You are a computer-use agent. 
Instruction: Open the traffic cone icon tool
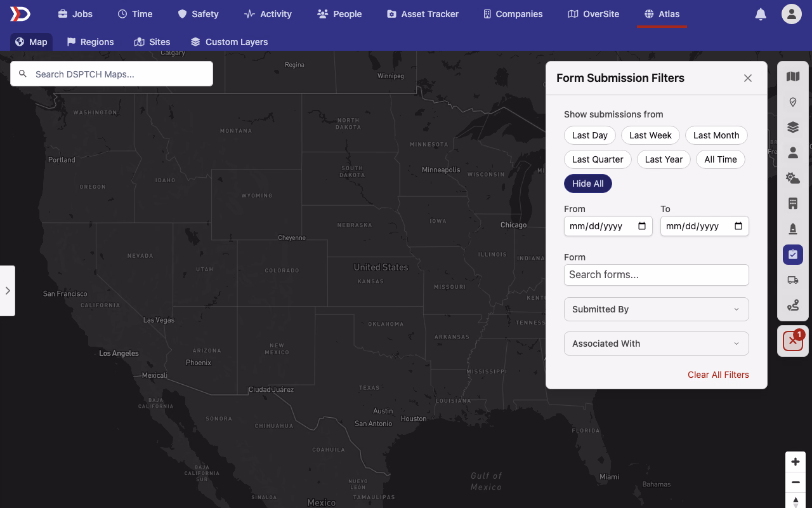793,229
